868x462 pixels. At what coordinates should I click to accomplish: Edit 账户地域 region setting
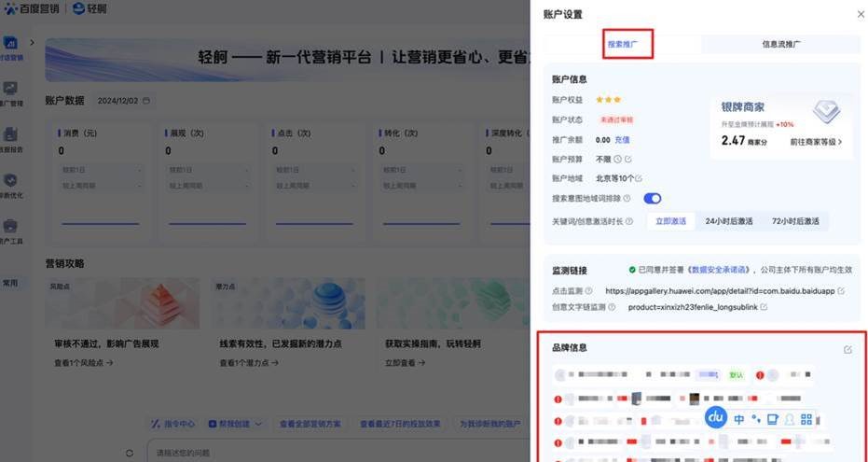pyautogui.click(x=639, y=178)
